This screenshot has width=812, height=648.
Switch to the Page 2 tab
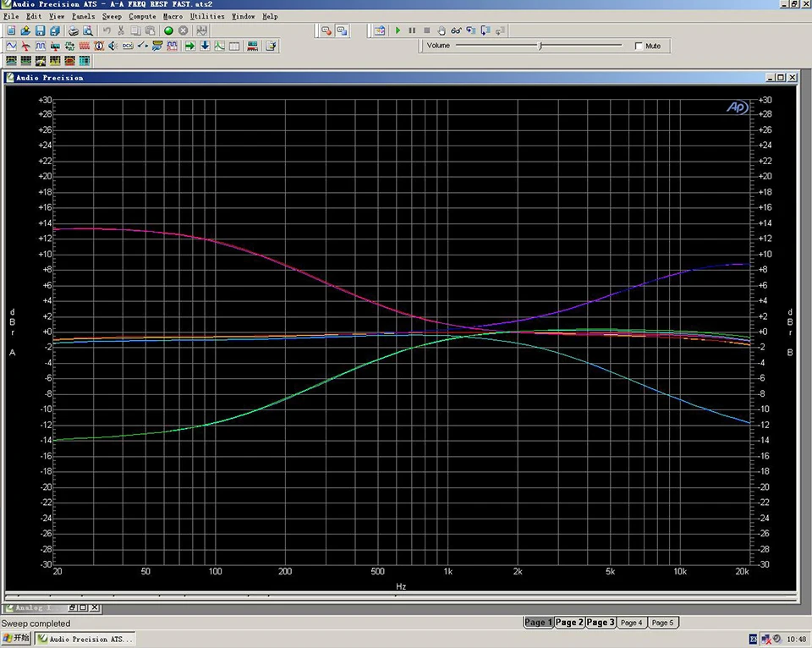[569, 623]
